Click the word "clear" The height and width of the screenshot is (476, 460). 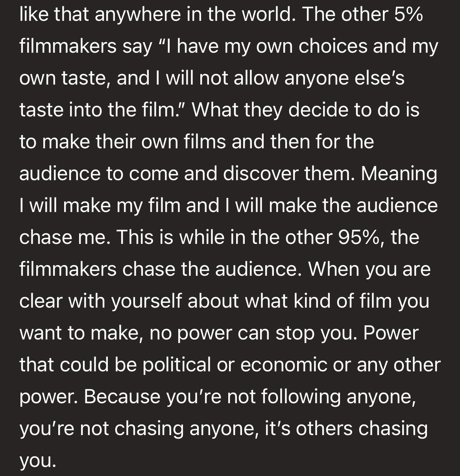coord(41,301)
